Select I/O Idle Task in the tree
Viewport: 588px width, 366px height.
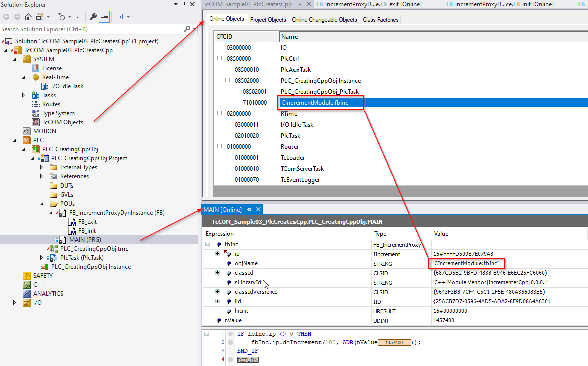click(x=67, y=86)
